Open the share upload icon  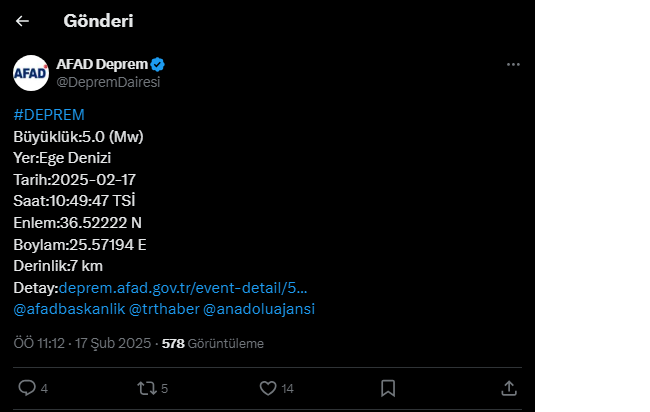point(509,388)
